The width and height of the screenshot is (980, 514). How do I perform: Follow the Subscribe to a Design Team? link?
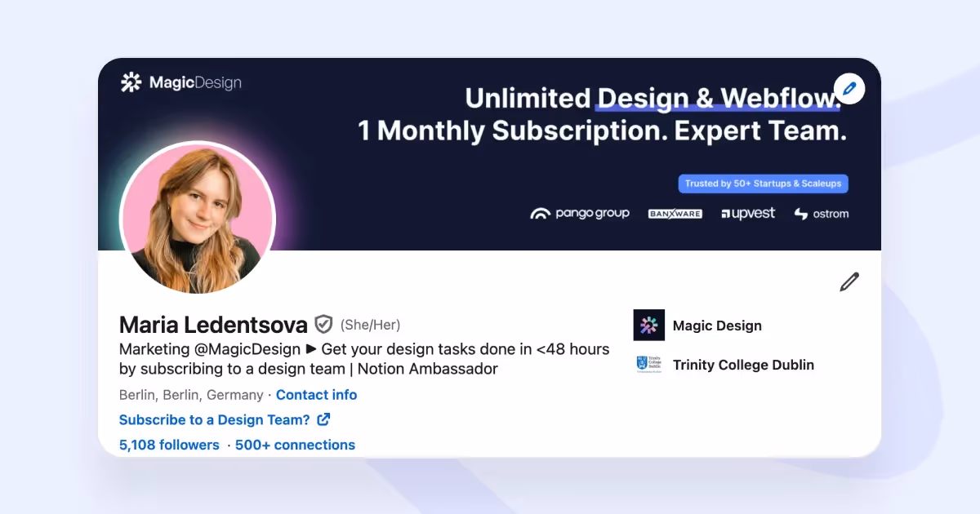(215, 419)
